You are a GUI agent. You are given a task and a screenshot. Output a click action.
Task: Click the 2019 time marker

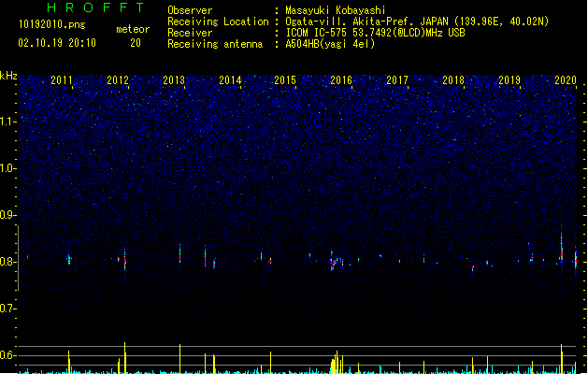tap(509, 80)
